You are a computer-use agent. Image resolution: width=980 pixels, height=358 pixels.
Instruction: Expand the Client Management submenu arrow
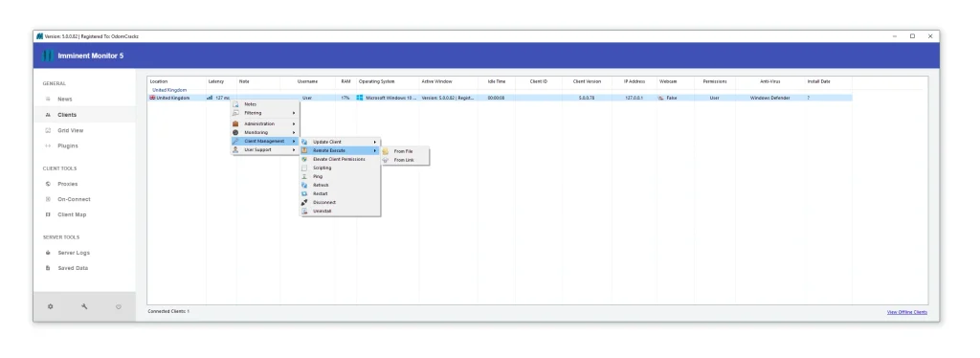pyautogui.click(x=294, y=142)
